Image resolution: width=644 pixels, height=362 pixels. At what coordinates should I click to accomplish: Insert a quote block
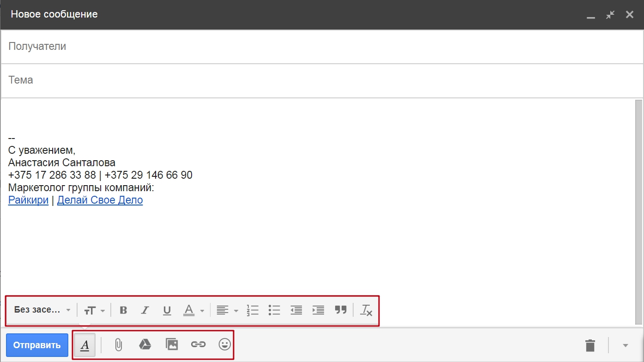(x=341, y=310)
